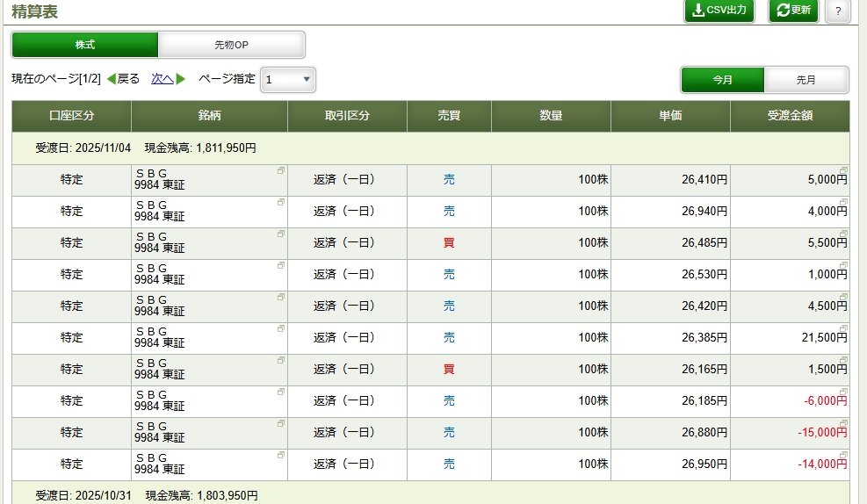The image size is (867, 504).
Task: Open stock popup icon in 26,165円 row
Action: click(281, 360)
